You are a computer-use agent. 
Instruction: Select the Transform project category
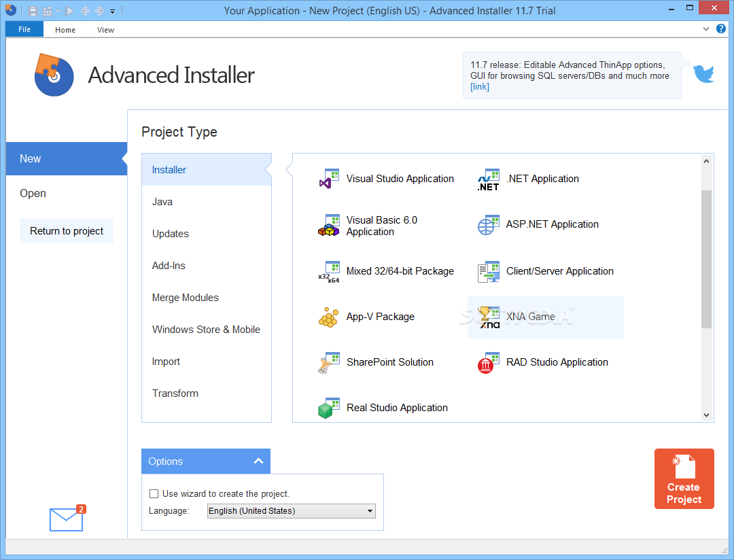(x=207, y=393)
